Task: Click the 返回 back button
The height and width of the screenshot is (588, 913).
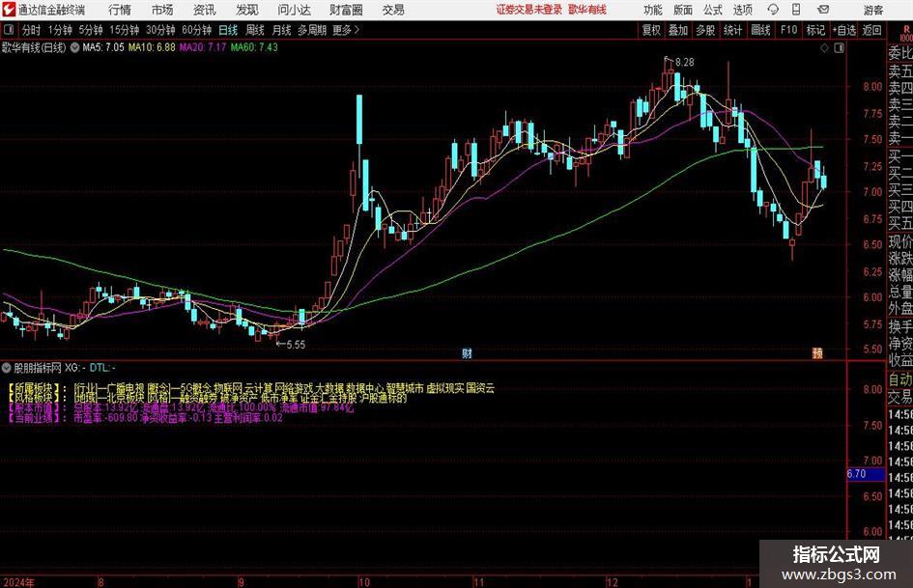Action: pyautogui.click(x=871, y=30)
